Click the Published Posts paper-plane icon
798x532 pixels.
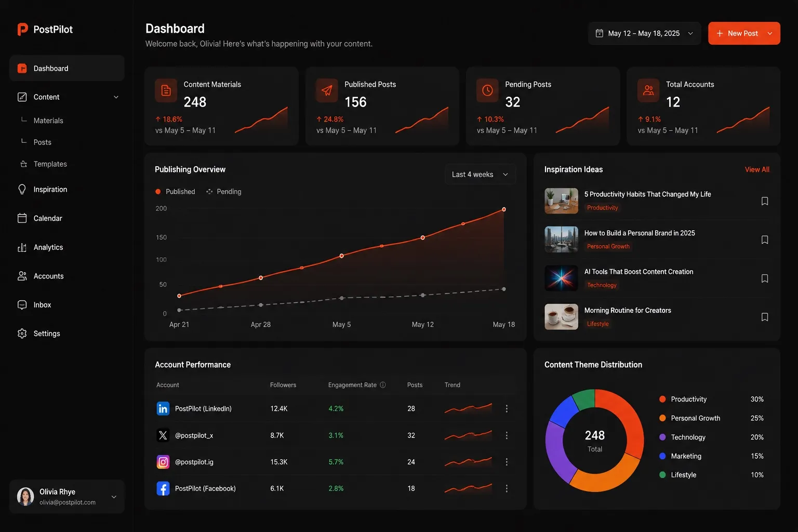pyautogui.click(x=327, y=90)
